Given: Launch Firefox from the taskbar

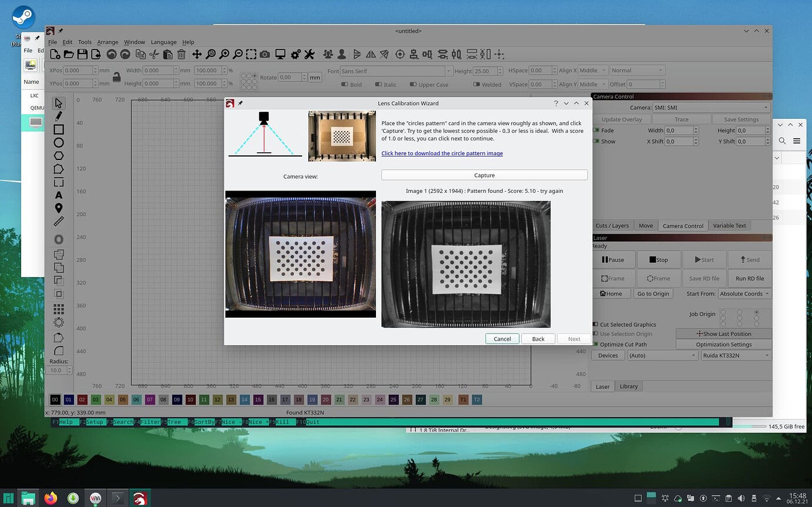Looking at the screenshot, I should coord(51,498).
